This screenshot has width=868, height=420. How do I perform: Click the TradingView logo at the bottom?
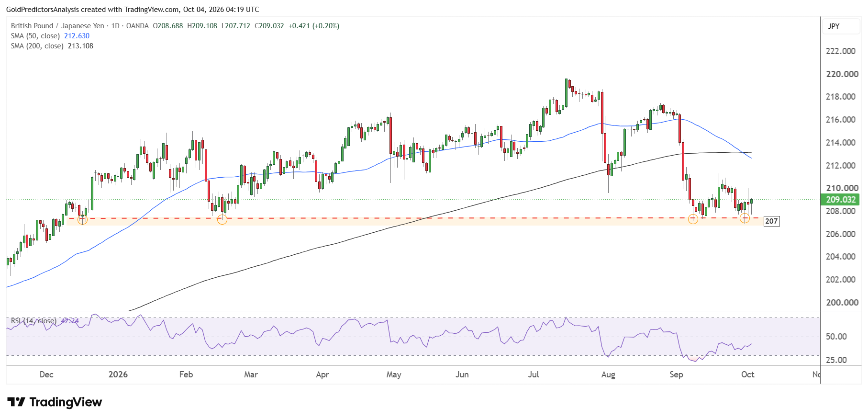55,402
